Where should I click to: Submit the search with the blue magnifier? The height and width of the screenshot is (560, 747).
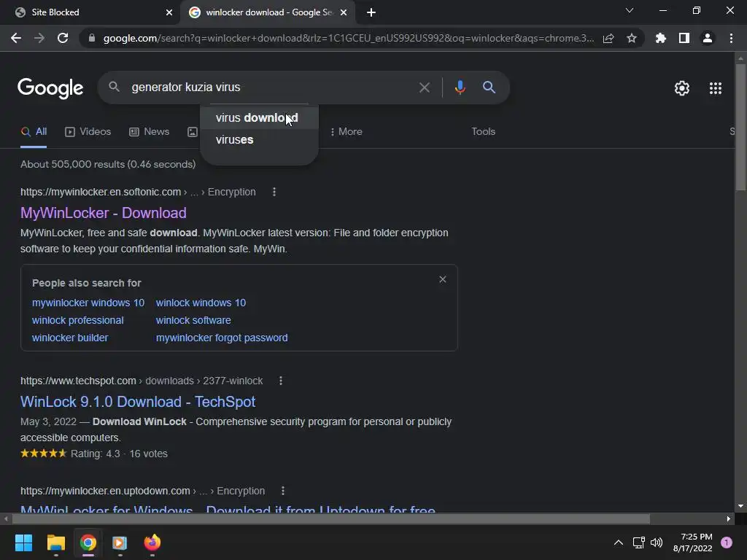point(489,87)
